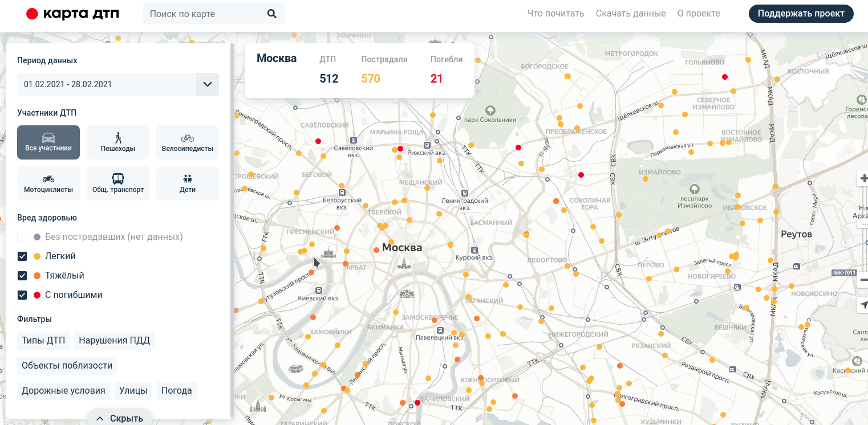
Task: Click the Погибли count 21
Action: click(436, 79)
